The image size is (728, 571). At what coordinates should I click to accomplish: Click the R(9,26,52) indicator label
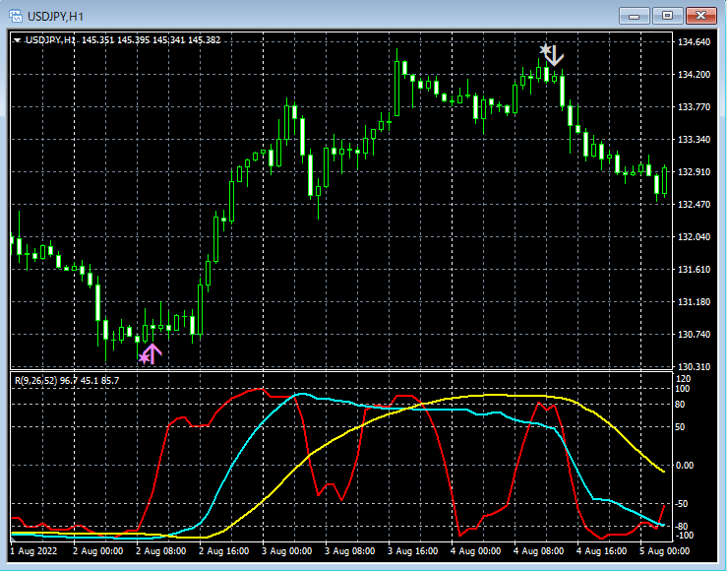34,381
